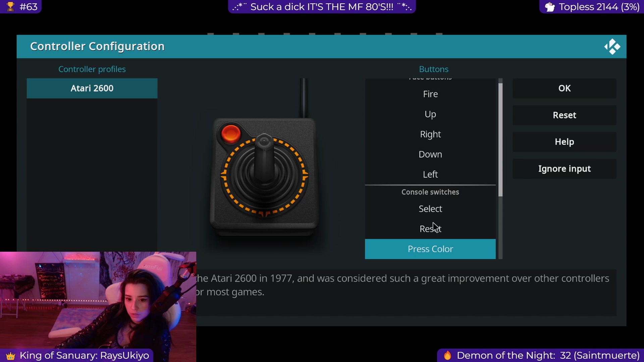This screenshot has width=644, height=362.
Task: Click the Topless goal icon
Action: point(550,7)
